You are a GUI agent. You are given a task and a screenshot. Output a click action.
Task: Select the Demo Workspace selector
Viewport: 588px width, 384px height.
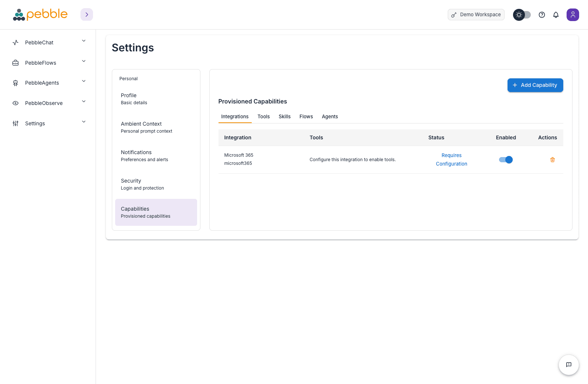click(x=476, y=15)
